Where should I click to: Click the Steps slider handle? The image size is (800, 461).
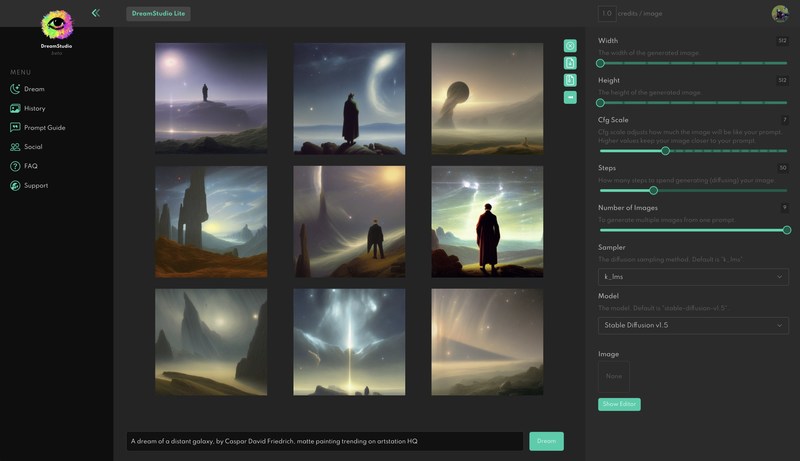click(653, 190)
